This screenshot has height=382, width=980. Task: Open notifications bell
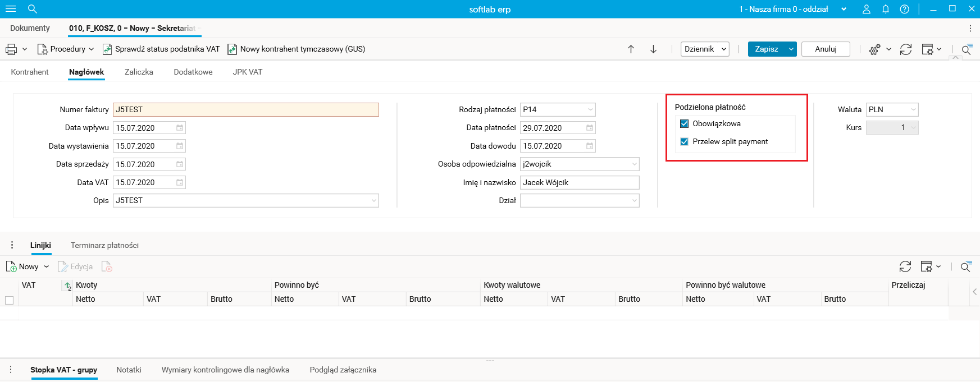pyautogui.click(x=886, y=9)
